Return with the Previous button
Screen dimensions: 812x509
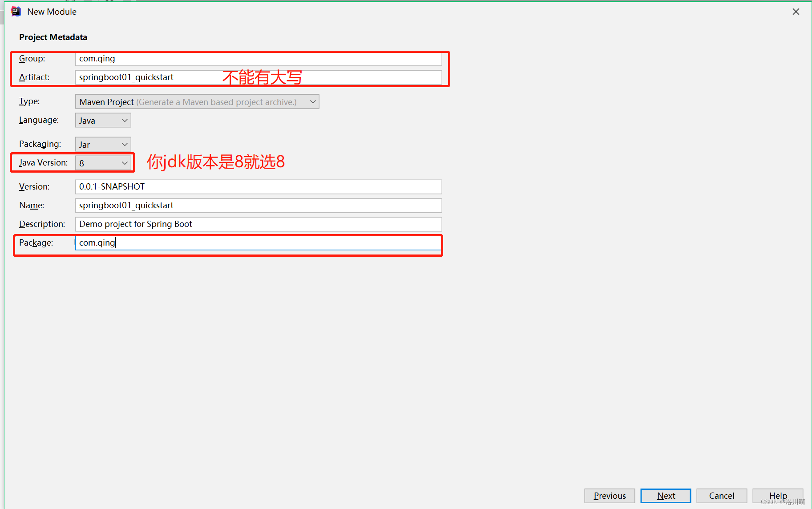pos(610,496)
